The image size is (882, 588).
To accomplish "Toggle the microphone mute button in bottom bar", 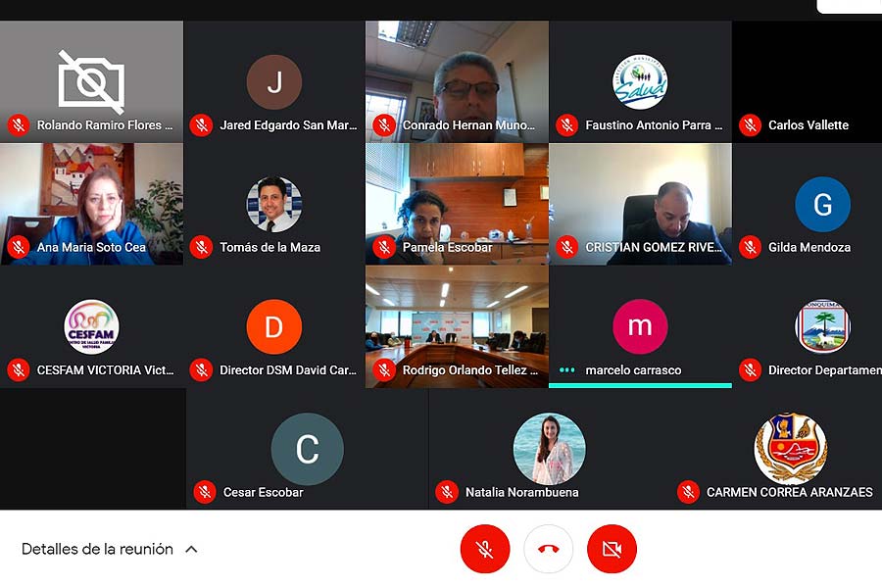I will click(x=484, y=549).
